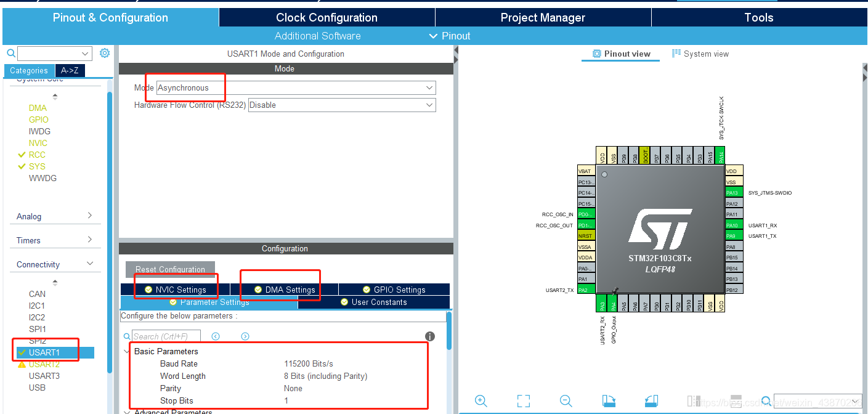Screen dimensions: 868x414
Task: Go to next parameter search result
Action: coord(245,336)
